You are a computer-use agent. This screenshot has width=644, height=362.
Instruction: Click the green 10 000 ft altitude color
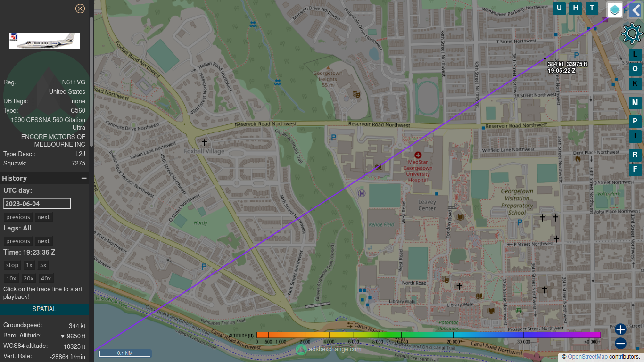coord(402,335)
